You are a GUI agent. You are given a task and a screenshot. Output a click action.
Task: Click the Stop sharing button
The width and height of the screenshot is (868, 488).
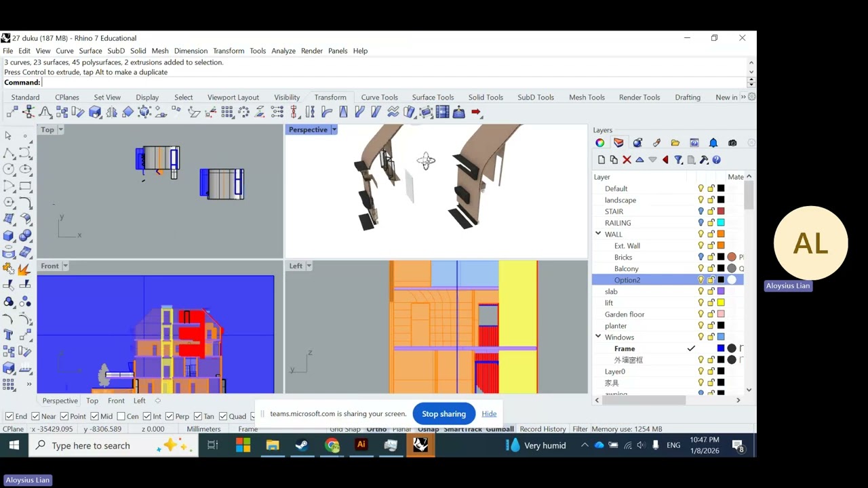(443, 414)
